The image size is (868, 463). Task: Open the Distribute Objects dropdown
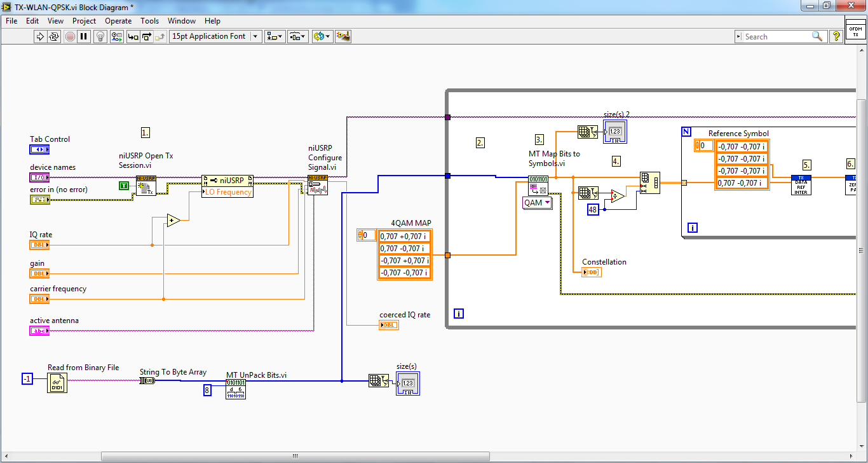click(x=298, y=36)
